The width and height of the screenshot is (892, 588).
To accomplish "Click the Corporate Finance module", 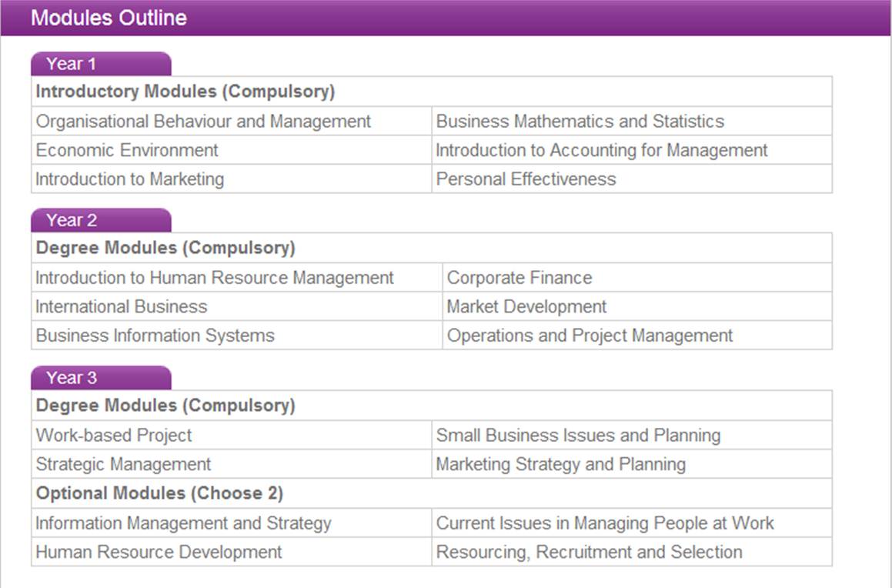I will [519, 278].
